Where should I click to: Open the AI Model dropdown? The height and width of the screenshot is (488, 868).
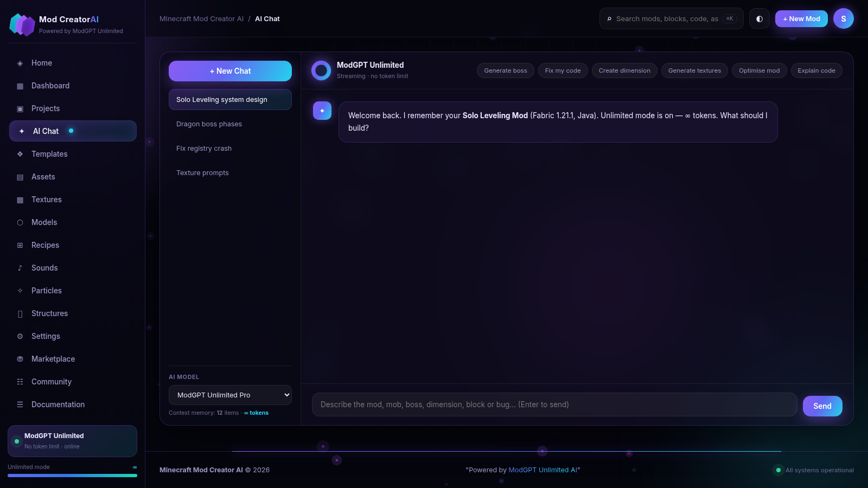pyautogui.click(x=230, y=395)
